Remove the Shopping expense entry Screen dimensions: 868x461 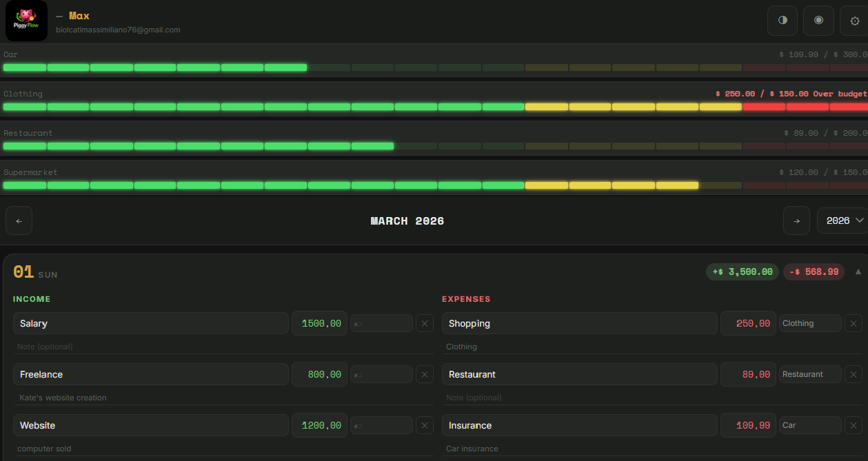(x=854, y=323)
